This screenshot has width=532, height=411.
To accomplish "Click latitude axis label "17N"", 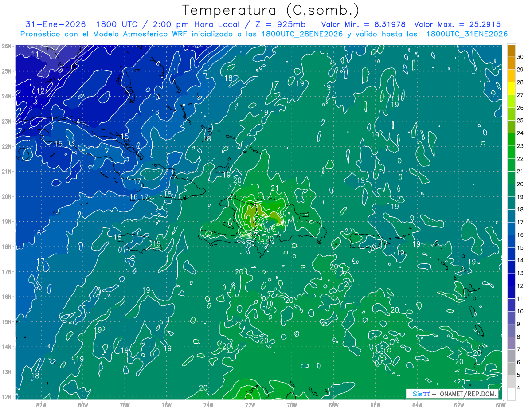I will [x=7, y=271].
